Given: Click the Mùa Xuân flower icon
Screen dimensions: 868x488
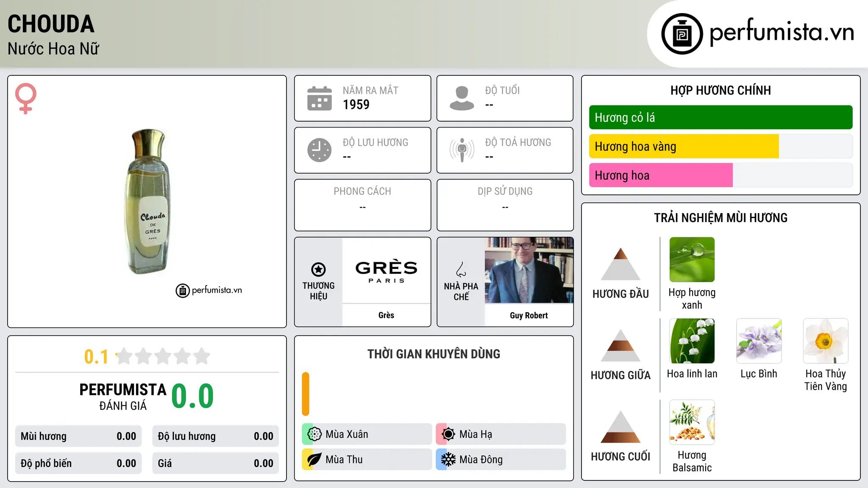Looking at the screenshot, I should (x=314, y=434).
